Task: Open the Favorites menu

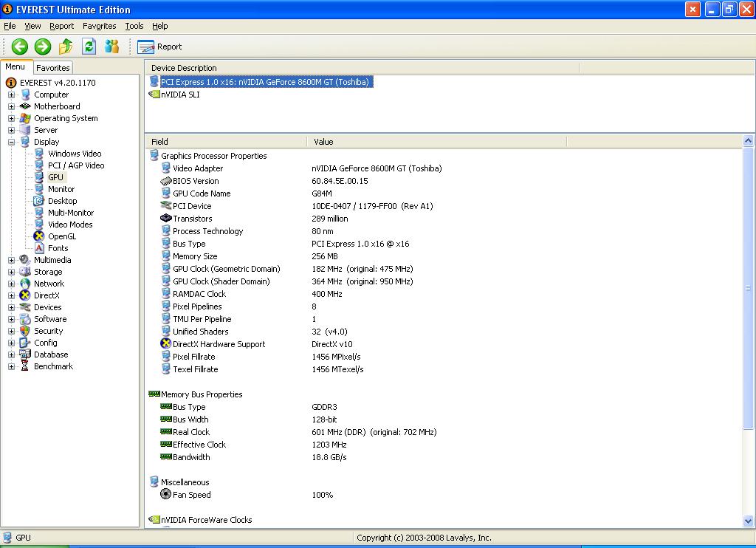Action: (100, 26)
